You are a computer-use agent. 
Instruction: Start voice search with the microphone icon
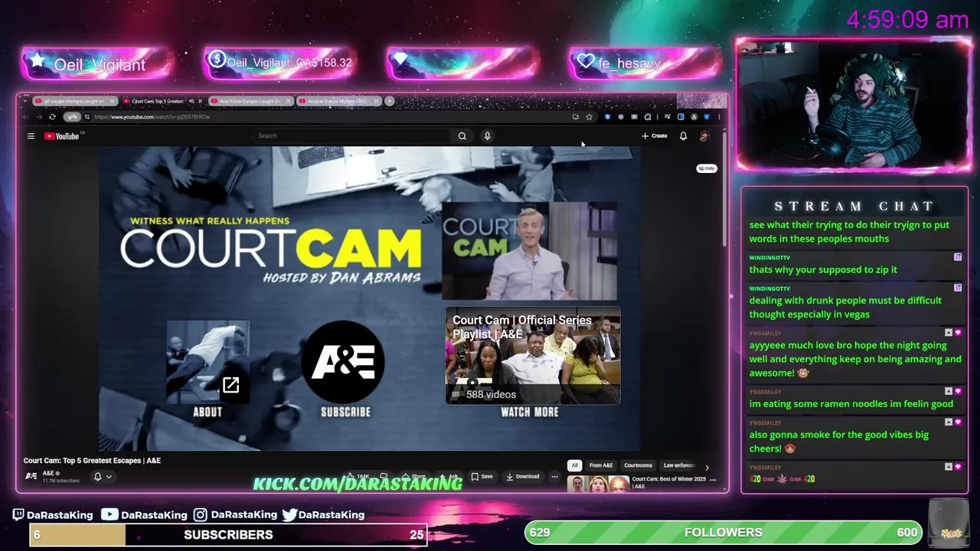click(487, 135)
